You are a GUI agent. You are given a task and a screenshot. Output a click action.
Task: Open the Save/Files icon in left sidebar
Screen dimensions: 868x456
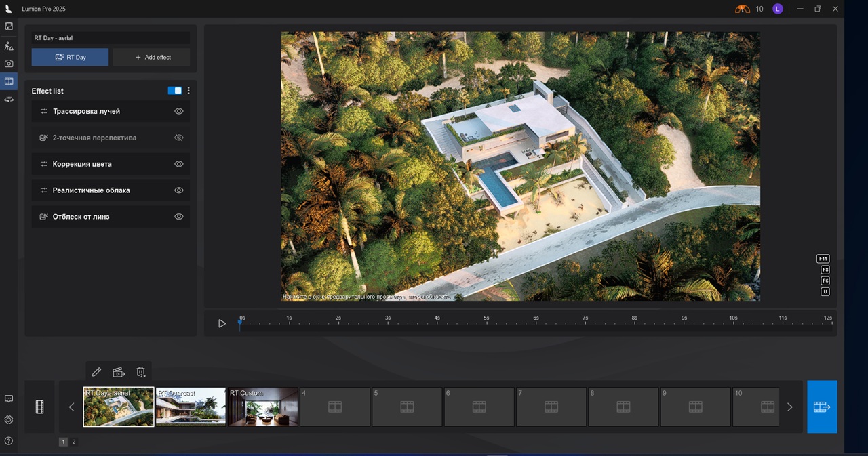tap(9, 26)
